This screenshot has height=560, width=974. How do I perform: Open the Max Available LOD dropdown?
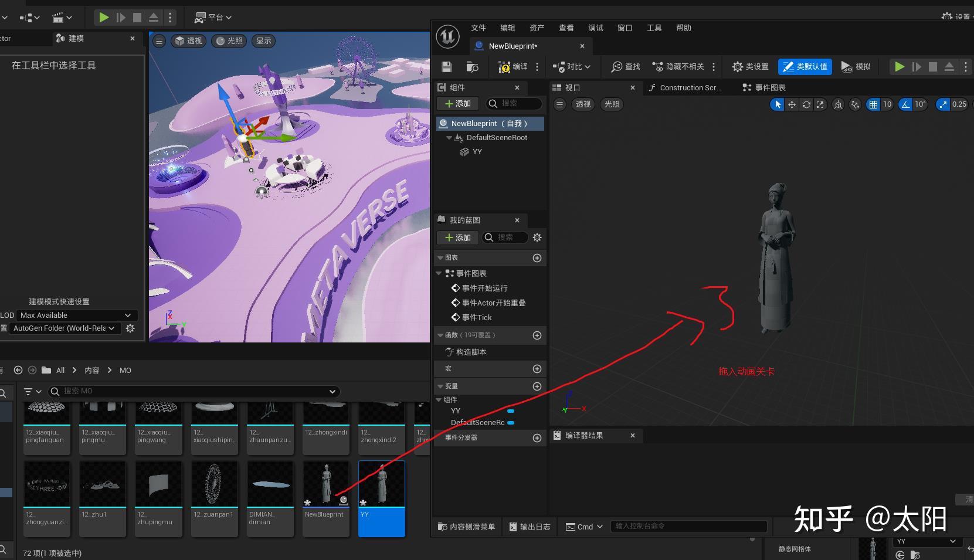76,315
